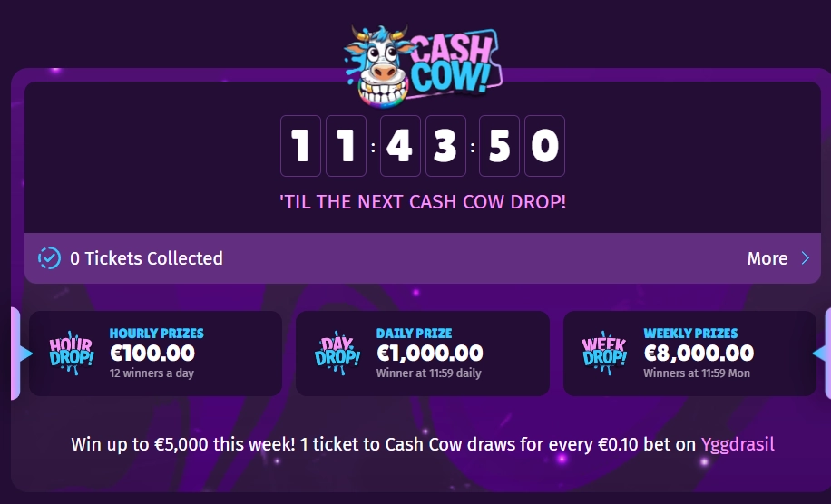Expand details with the More chevron arrow

(805, 258)
